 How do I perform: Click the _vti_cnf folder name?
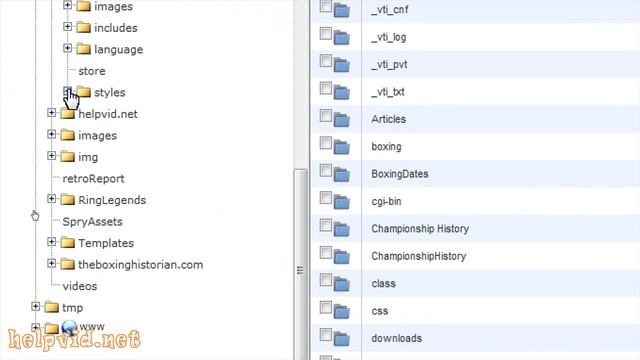pyautogui.click(x=390, y=10)
